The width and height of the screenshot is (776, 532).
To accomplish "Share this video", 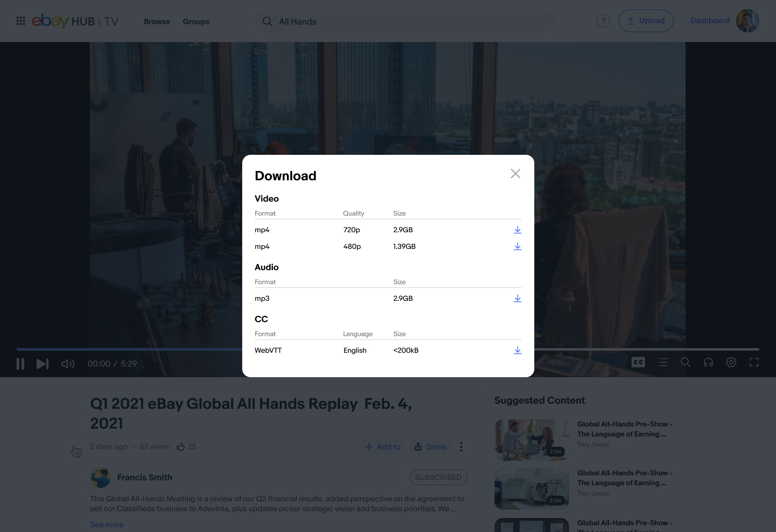I will coord(430,447).
